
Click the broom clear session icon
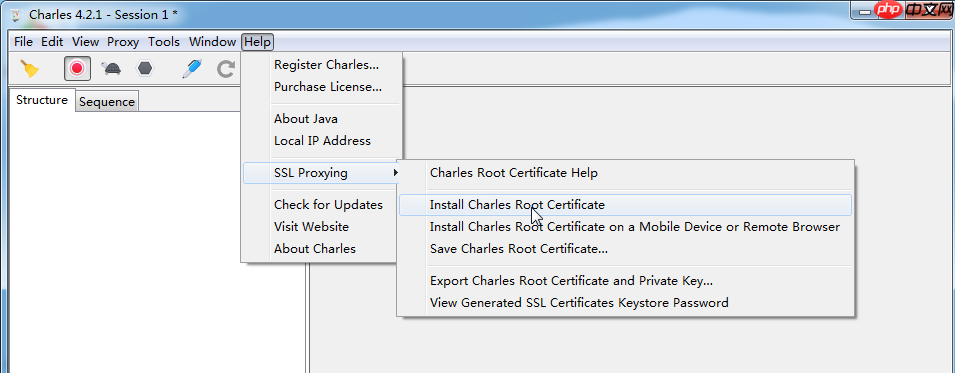pos(29,68)
